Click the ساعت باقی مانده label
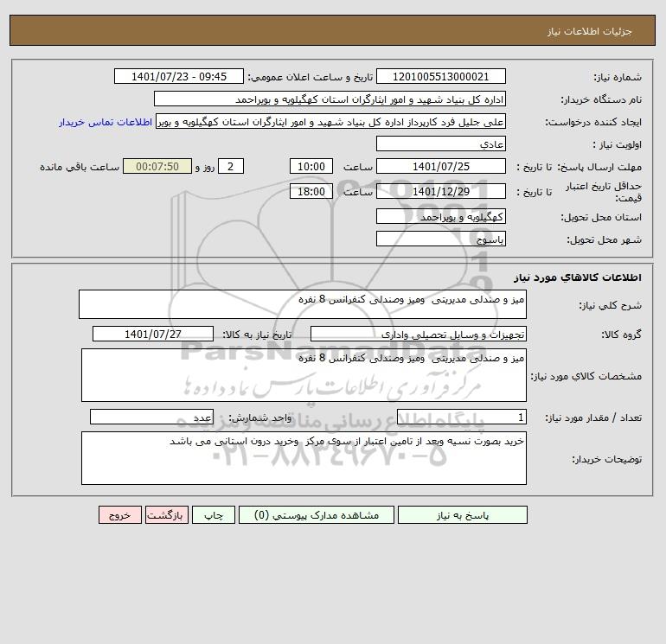666x644 pixels. click(80, 167)
